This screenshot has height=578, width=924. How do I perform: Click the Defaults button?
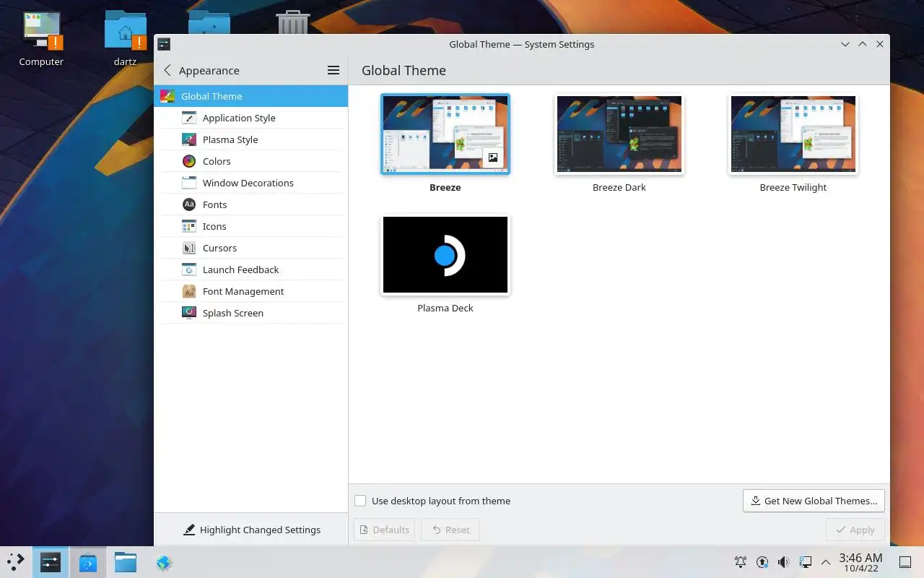(x=384, y=530)
